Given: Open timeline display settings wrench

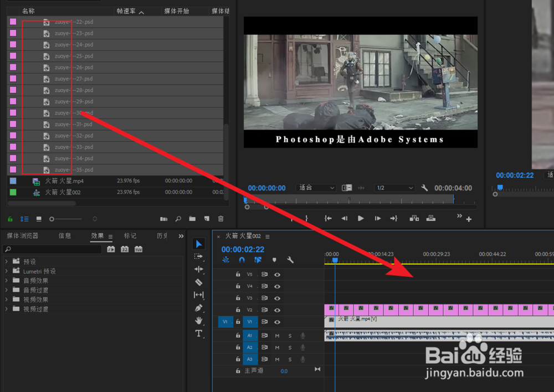Looking at the screenshot, I should [290, 260].
